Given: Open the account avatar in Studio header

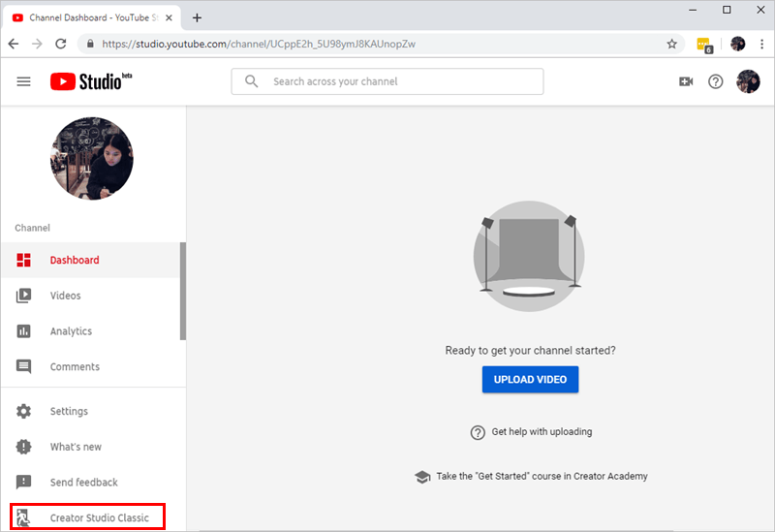Looking at the screenshot, I should 748,81.
